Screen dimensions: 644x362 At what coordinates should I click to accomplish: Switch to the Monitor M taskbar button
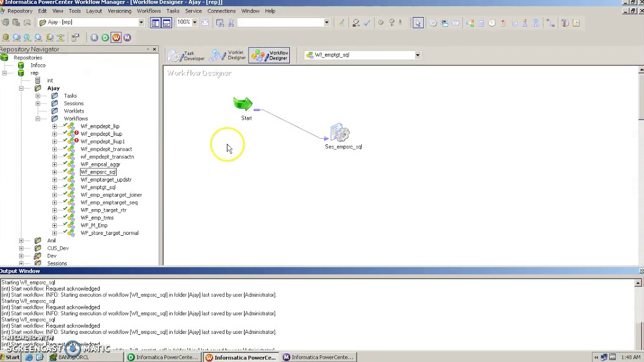pyautogui.click(x=319, y=357)
